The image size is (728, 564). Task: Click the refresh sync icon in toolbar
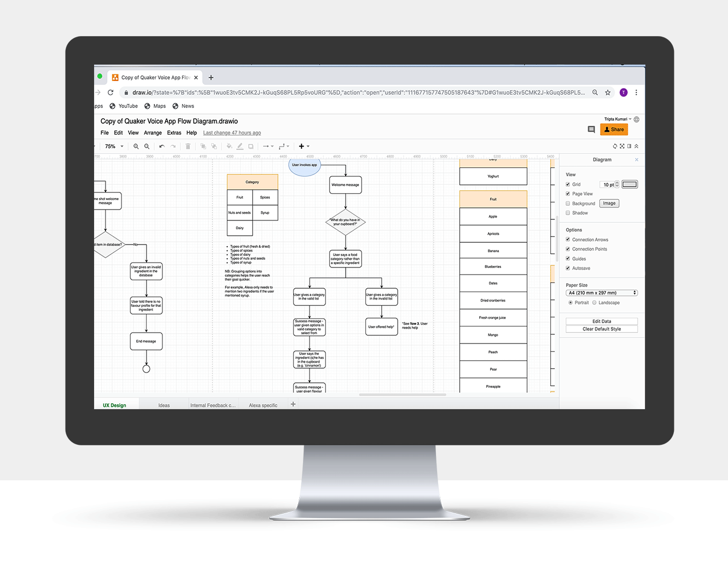point(615,147)
